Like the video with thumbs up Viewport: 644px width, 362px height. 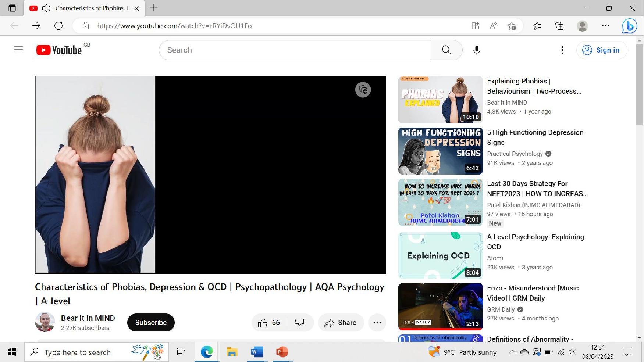coord(263,323)
